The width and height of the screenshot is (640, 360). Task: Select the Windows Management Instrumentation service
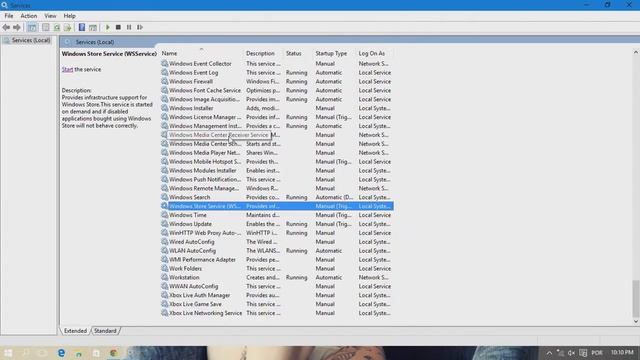point(277,126)
